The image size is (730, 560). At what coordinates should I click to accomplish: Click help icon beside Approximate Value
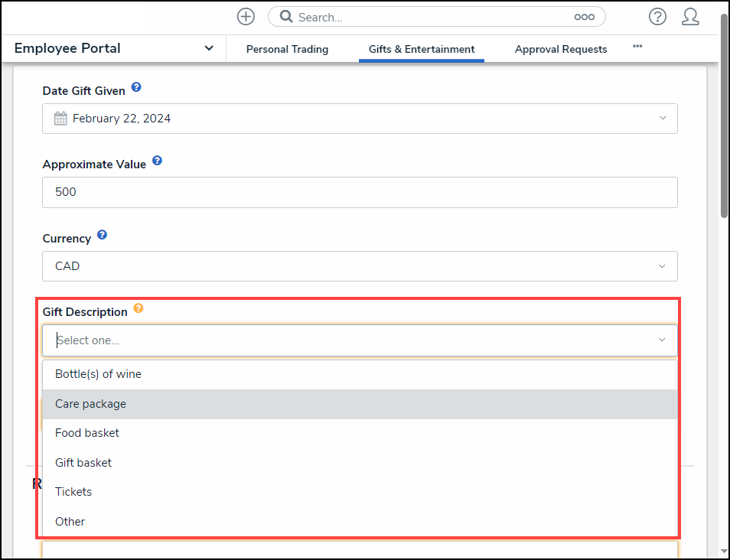[x=157, y=161]
